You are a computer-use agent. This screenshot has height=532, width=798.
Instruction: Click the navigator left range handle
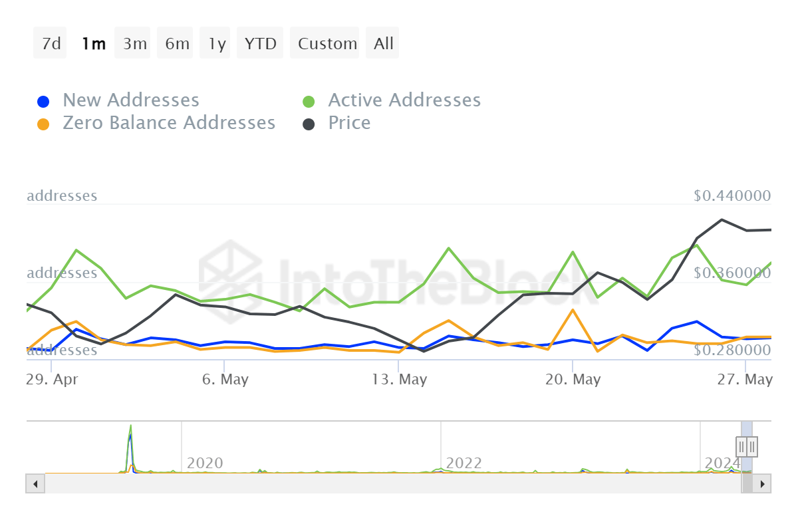[741, 446]
